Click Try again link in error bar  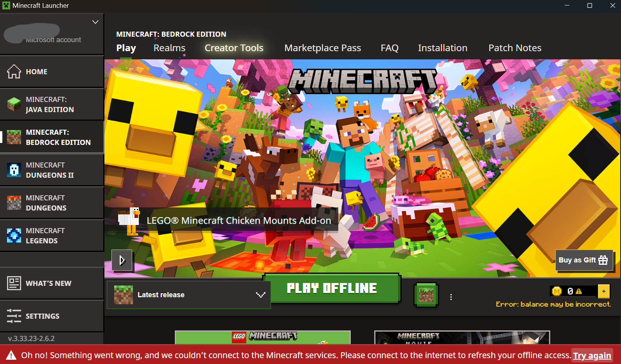(592, 356)
